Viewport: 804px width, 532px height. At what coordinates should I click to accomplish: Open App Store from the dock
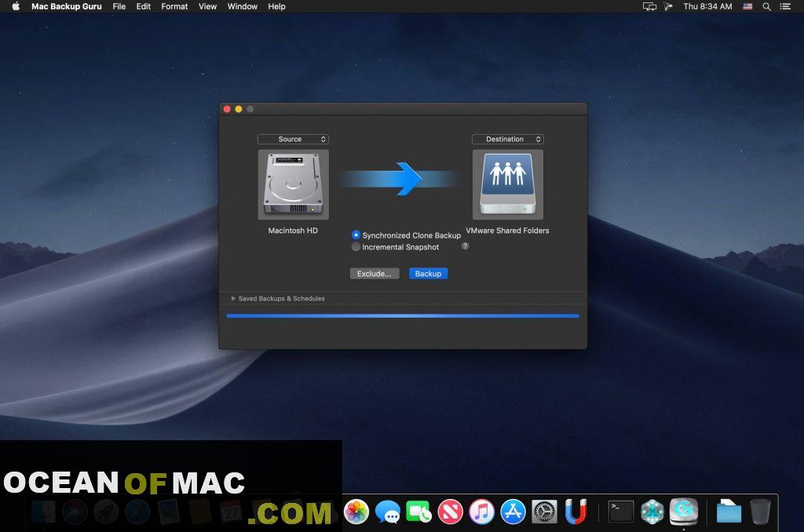(x=513, y=512)
